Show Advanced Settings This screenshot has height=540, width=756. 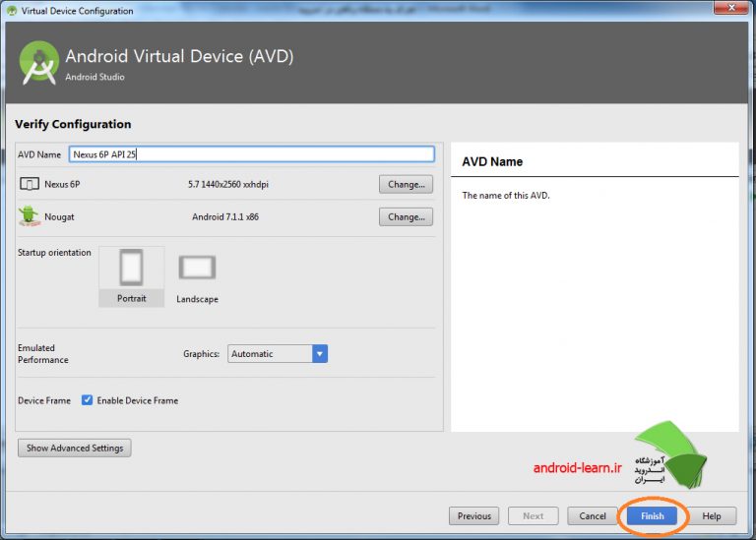coord(75,448)
